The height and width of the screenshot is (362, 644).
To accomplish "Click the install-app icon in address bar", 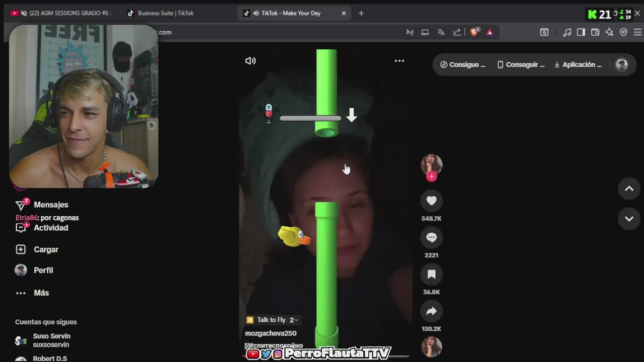I will (425, 32).
